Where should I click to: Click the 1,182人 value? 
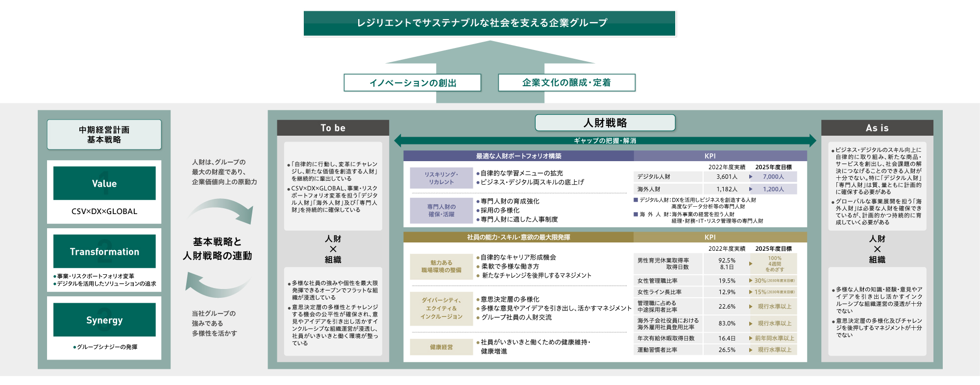click(x=727, y=189)
